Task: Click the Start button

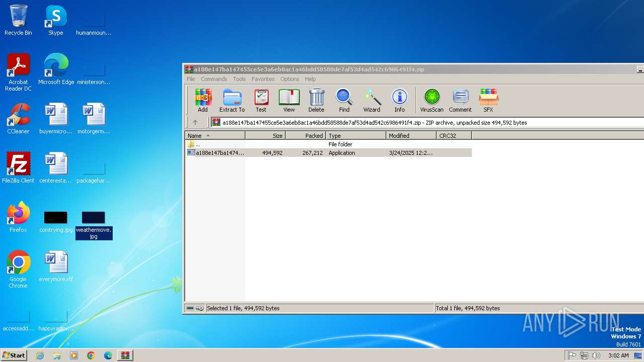Action: pos(14,355)
